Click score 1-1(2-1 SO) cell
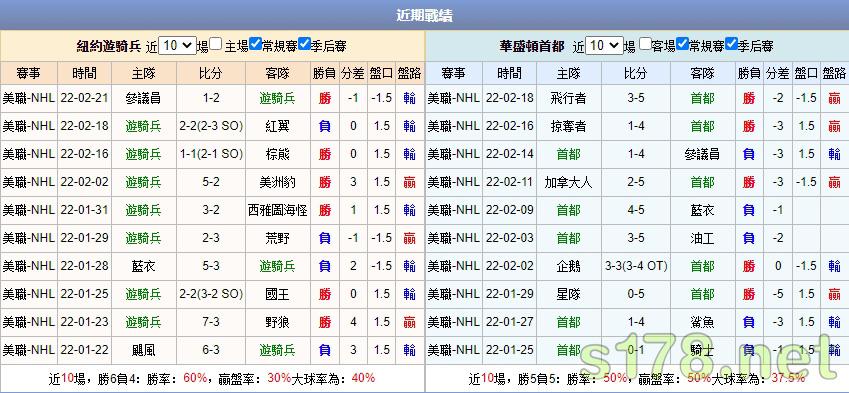This screenshot has height=393, width=849. tap(211, 154)
